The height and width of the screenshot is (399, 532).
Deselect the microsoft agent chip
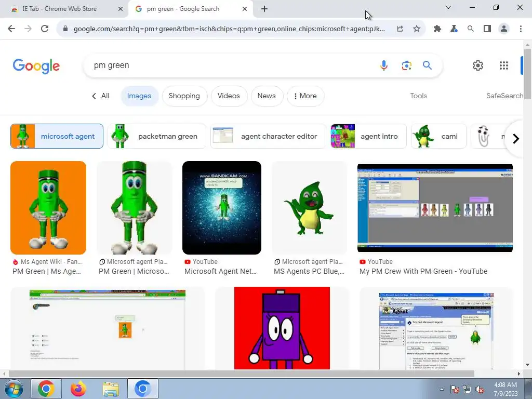tap(57, 137)
